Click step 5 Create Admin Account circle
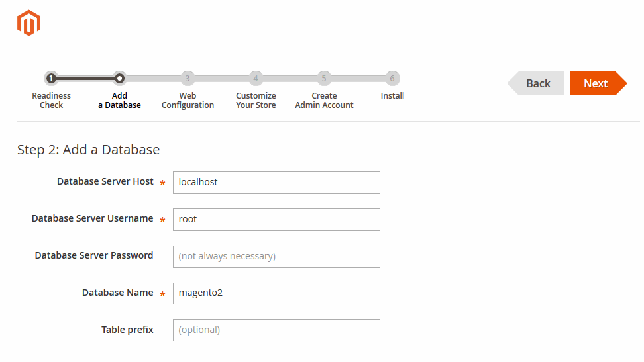644x362 pixels. (324, 79)
